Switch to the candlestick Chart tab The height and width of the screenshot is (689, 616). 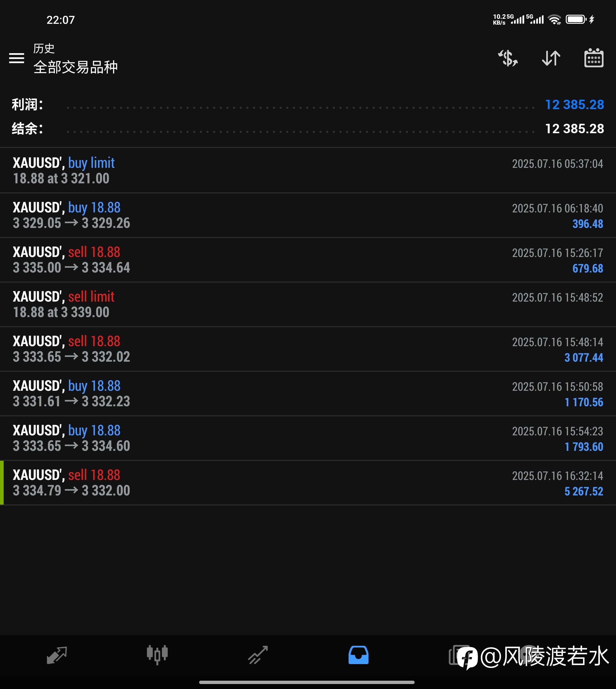[x=157, y=655]
